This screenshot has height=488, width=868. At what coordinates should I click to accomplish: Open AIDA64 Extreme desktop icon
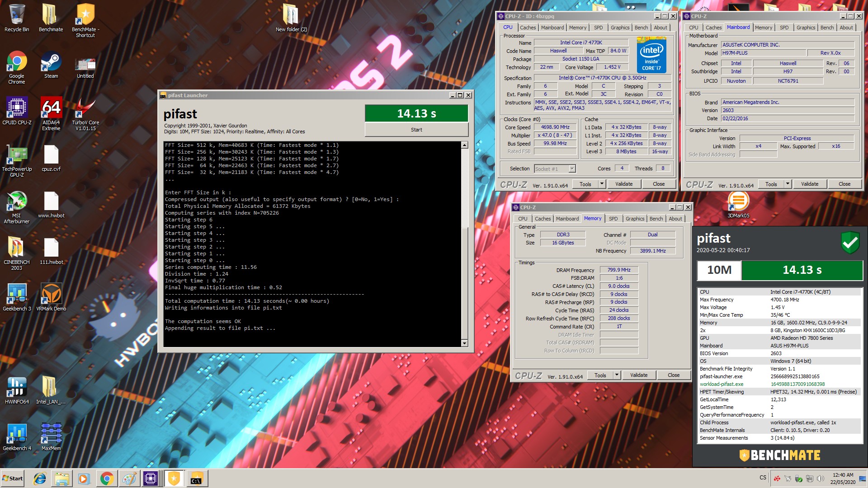coord(51,114)
